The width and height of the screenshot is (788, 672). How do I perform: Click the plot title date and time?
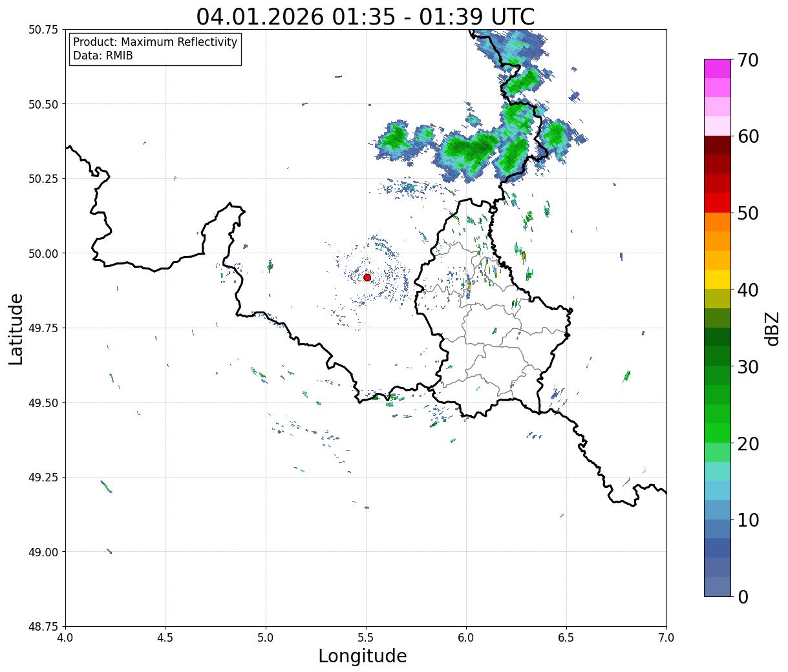365,16
